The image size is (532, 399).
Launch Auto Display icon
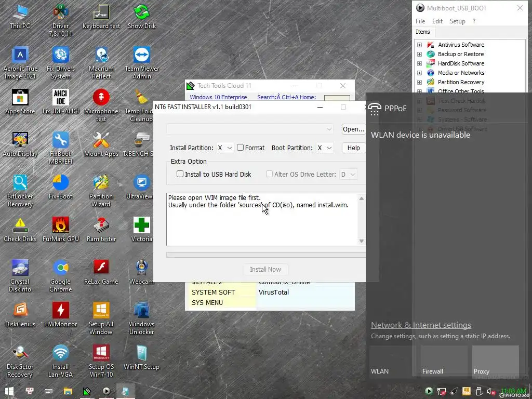[20, 144]
